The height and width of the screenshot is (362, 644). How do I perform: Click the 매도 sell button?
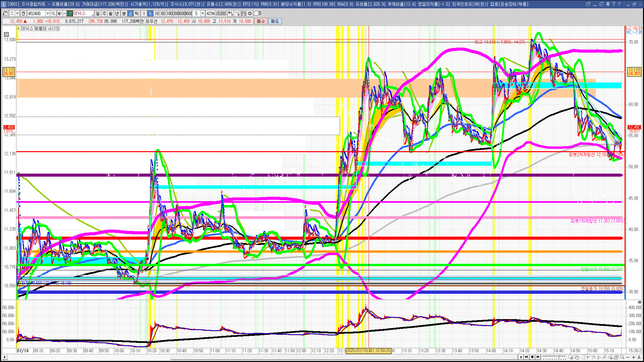tap(275, 21)
